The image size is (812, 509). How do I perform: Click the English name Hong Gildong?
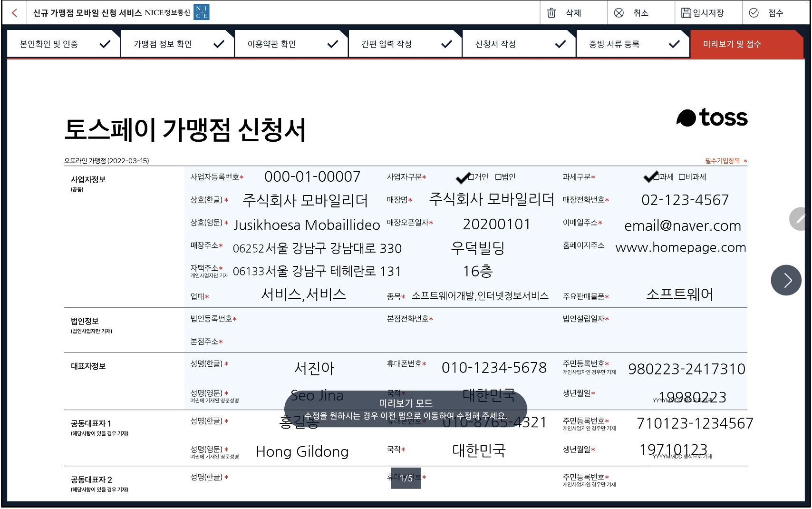coord(302,451)
